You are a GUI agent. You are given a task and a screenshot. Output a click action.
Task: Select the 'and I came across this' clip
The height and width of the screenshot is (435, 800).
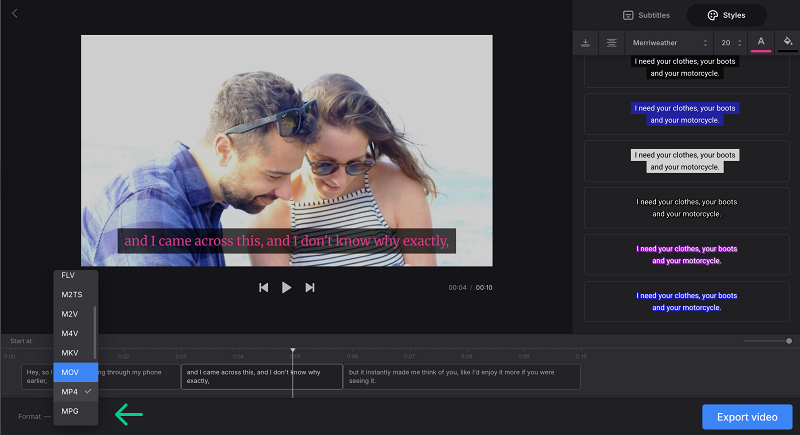[262, 377]
